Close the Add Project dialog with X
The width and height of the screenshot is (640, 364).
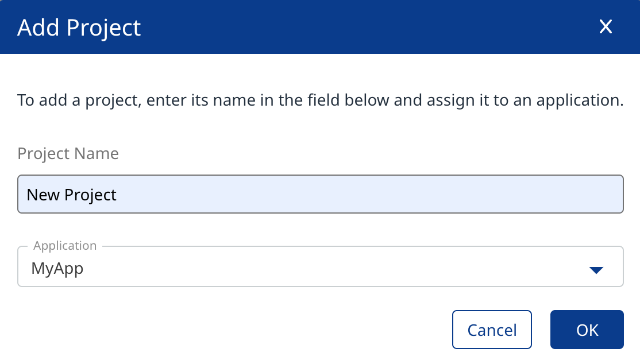tap(606, 27)
